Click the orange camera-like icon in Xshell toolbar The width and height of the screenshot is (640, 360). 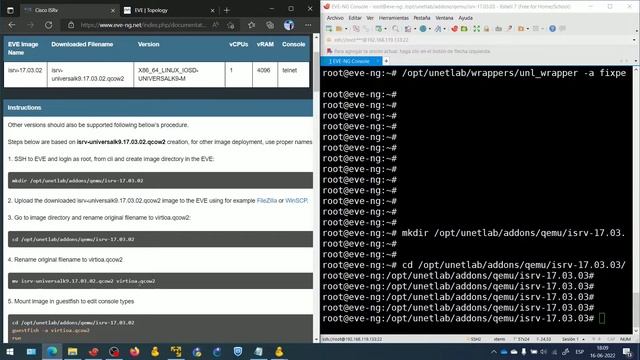(x=520, y=29)
